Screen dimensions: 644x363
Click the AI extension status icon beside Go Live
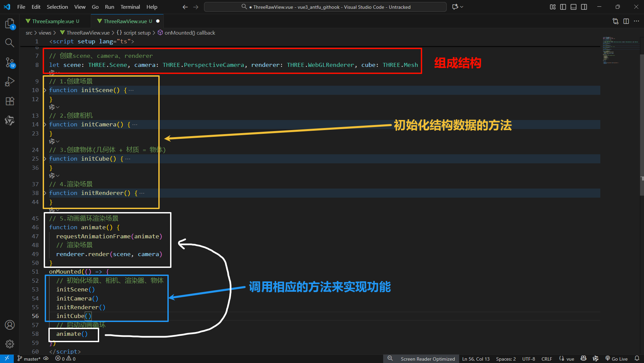click(596, 359)
